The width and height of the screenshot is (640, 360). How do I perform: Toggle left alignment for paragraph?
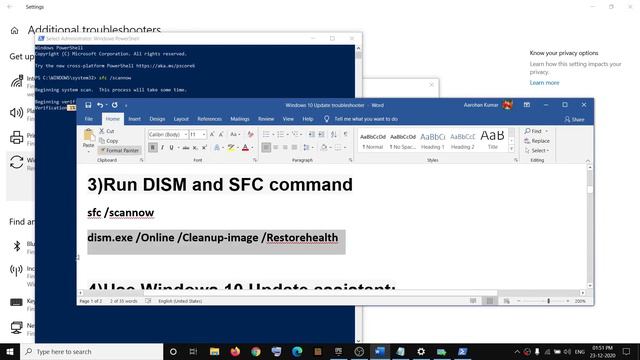click(266, 147)
